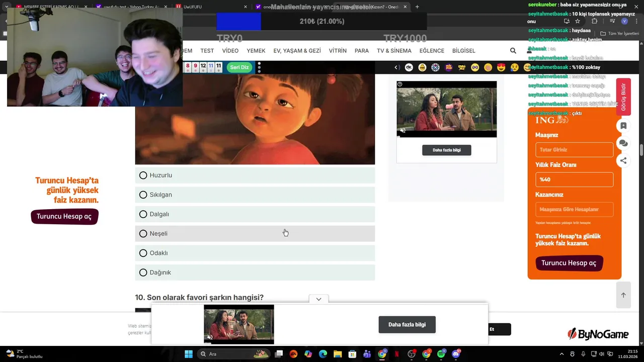
Task: Open the Chrome extensions puzzle icon
Action: (594, 21)
